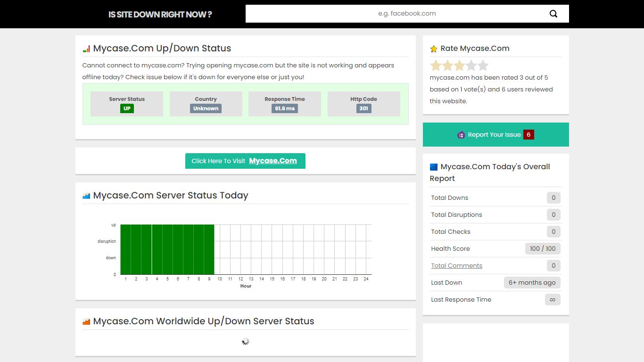The height and width of the screenshot is (362, 644).
Task: Rate Mycase.com two stars
Action: point(447,66)
